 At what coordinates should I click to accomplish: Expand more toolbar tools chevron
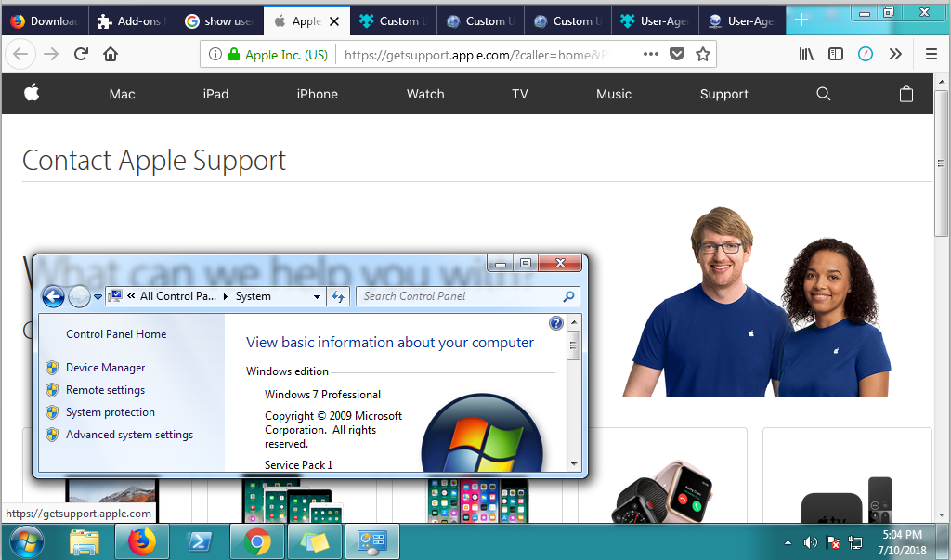pos(895,54)
